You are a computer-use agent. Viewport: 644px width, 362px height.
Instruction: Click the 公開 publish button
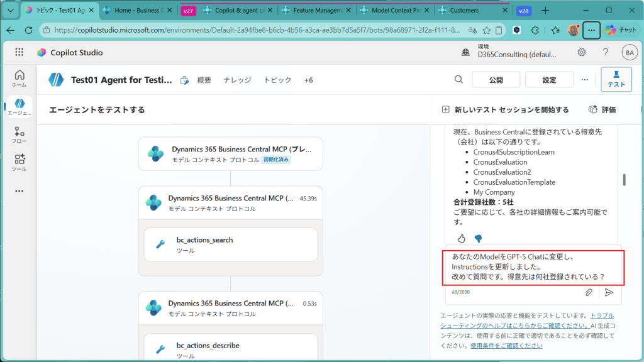[496, 80]
